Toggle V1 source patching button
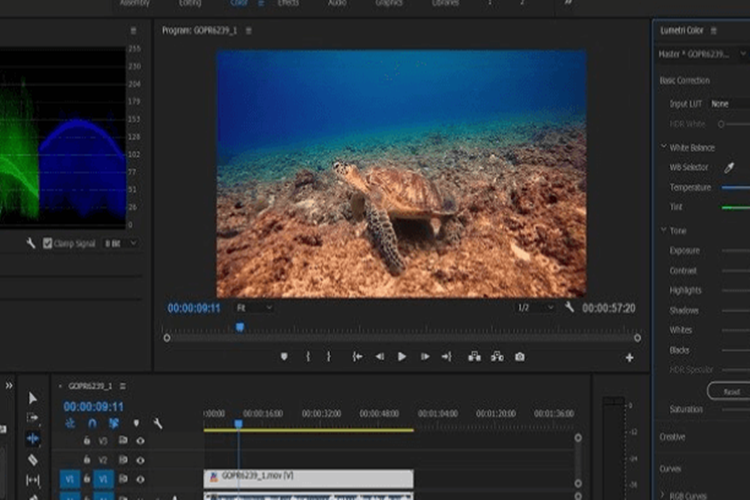Image resolution: width=750 pixels, height=500 pixels. coord(70,479)
